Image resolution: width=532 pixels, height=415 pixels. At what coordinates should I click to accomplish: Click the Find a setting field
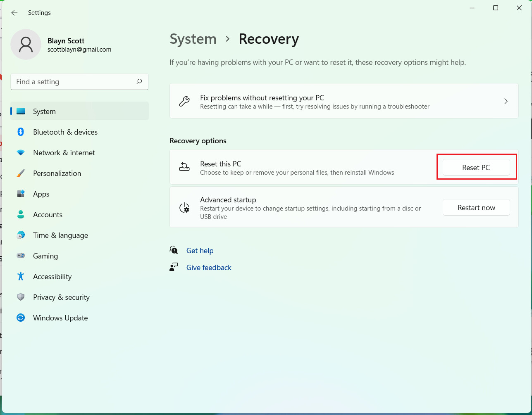tap(79, 82)
